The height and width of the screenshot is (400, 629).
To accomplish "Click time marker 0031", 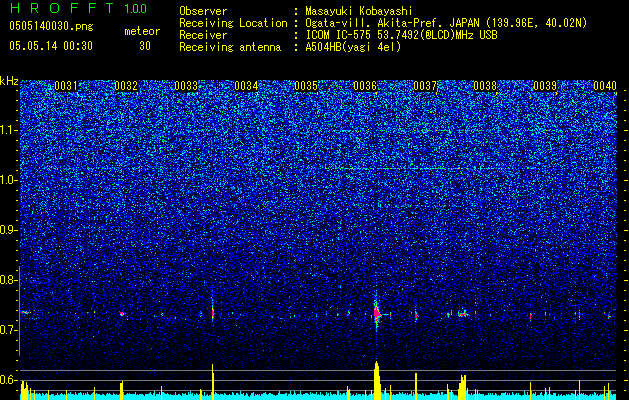I will tap(66, 86).
